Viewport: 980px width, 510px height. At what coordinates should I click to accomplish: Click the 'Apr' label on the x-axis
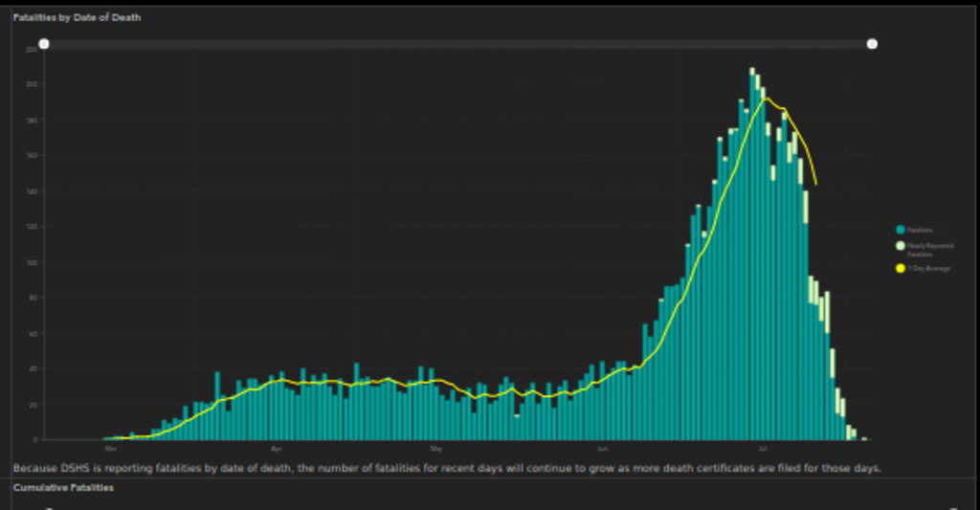coord(277,447)
